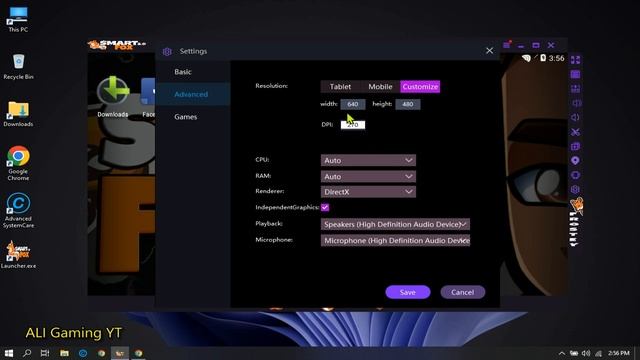The image size is (640, 360).
Task: Open File Explorer from taskbar
Action: pos(64,353)
